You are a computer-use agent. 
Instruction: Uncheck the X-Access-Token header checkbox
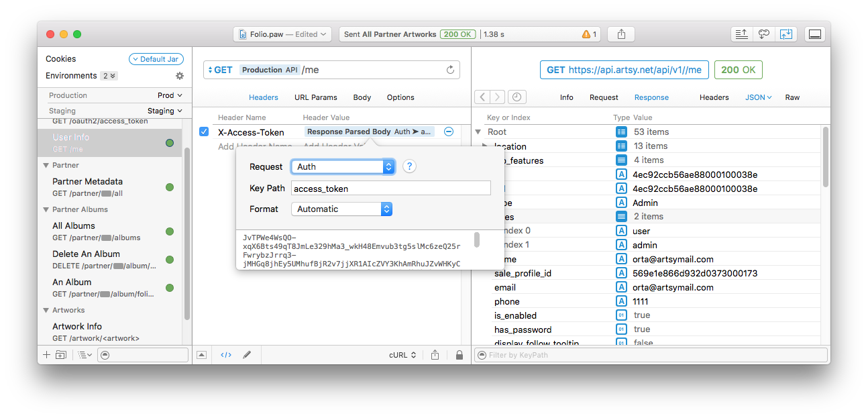click(x=205, y=132)
